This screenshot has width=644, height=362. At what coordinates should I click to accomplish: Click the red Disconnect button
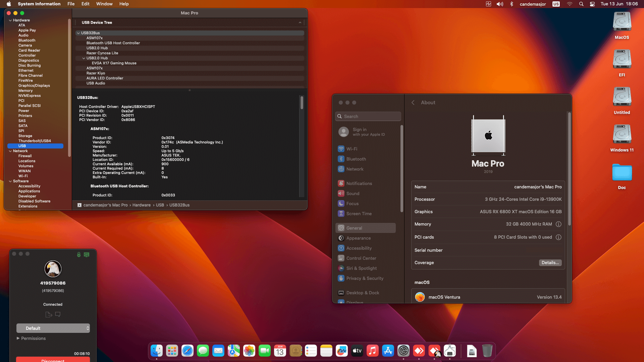tap(53, 360)
